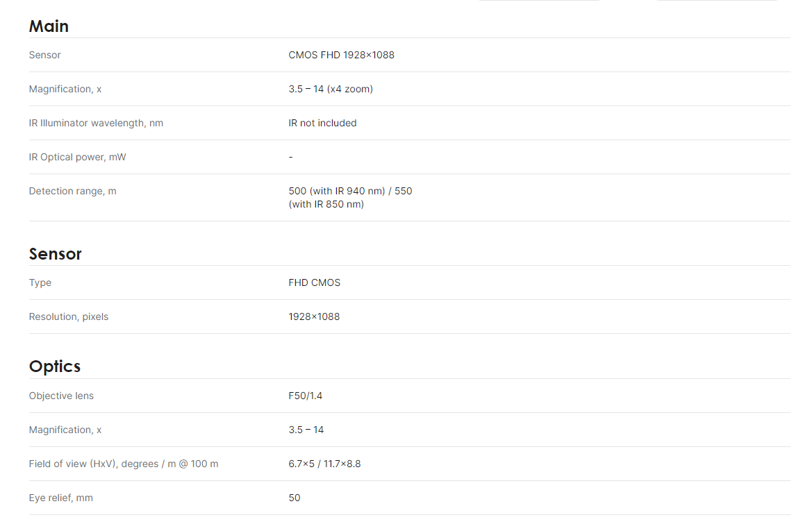
Task: Click the eye relief value 50
Action: pos(294,498)
